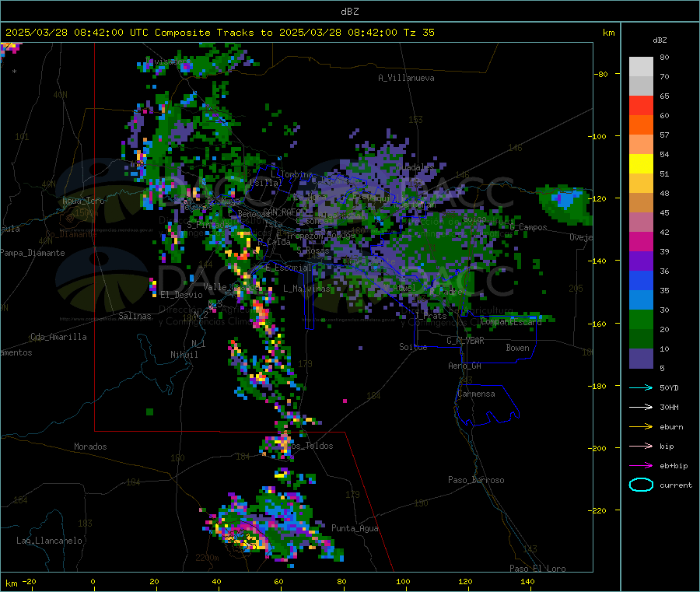Click the Cda_Amarilla map label

click(x=58, y=337)
